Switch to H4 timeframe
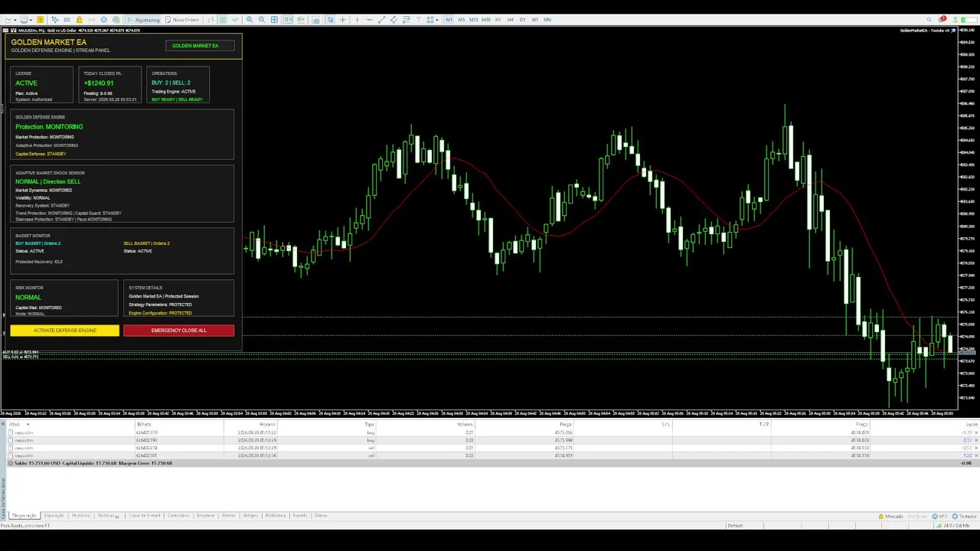The height and width of the screenshot is (551, 980). 510,20
